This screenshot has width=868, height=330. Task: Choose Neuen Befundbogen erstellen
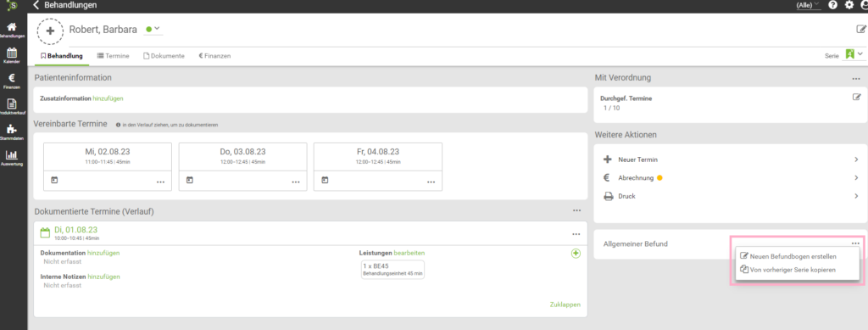click(788, 256)
